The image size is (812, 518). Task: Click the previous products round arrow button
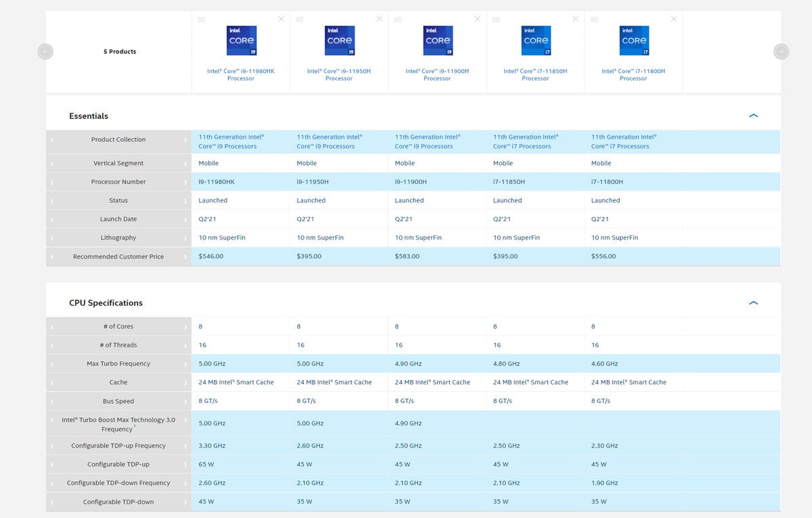coord(45,51)
